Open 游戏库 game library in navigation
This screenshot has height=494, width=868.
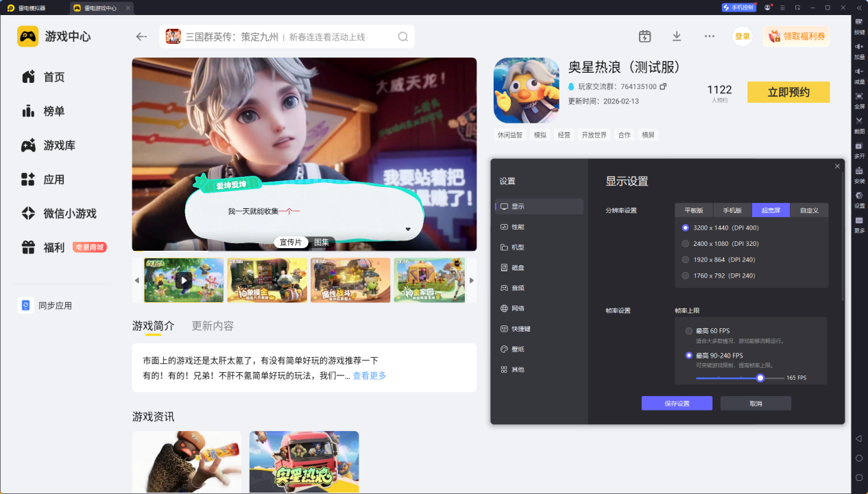[x=49, y=145]
